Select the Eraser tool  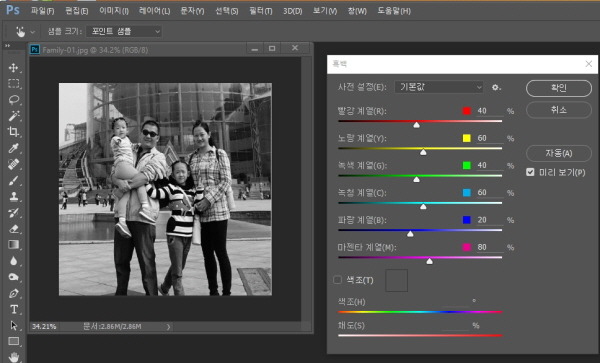click(13, 228)
